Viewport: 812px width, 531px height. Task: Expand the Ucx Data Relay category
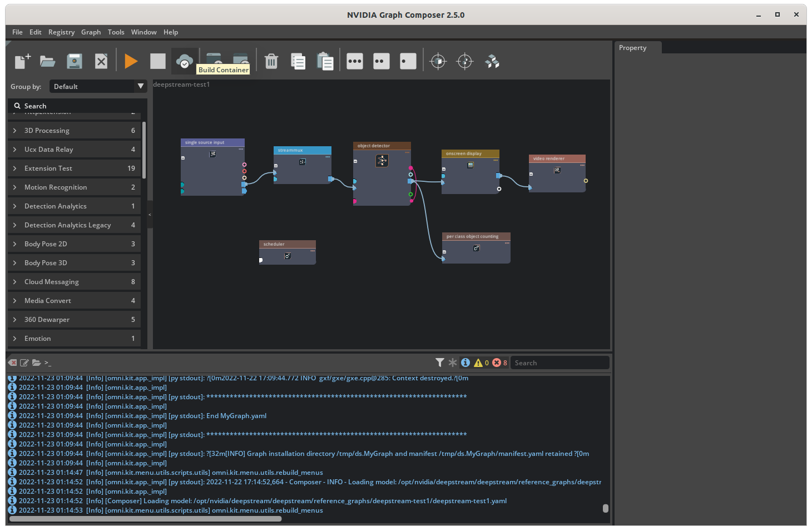[x=74, y=150]
